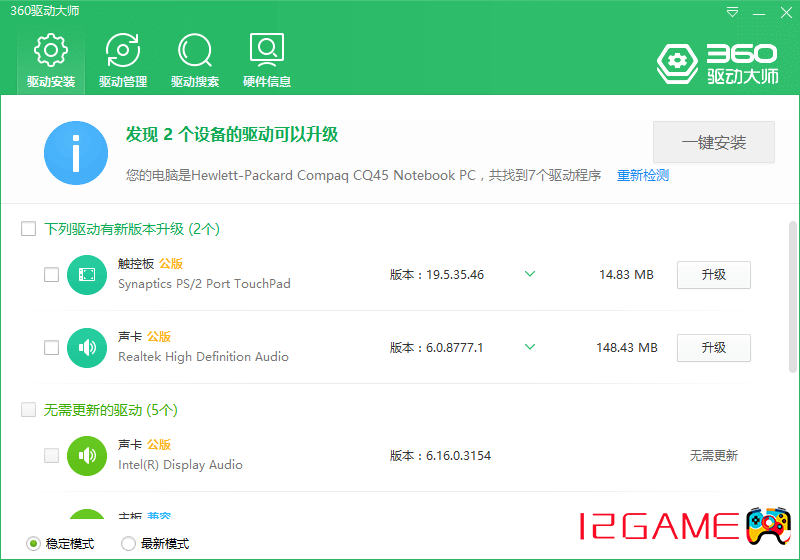Click the driver list vertical scrollbar

(x=792, y=297)
